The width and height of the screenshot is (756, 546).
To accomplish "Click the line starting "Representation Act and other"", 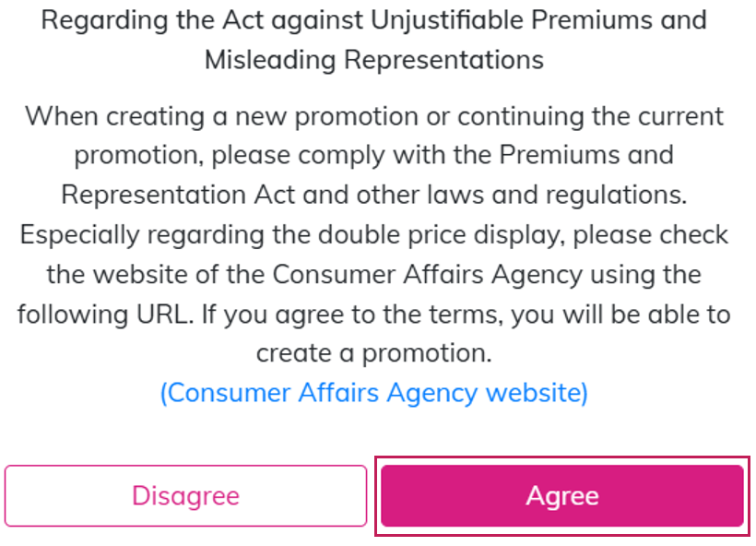I will point(373,195).
